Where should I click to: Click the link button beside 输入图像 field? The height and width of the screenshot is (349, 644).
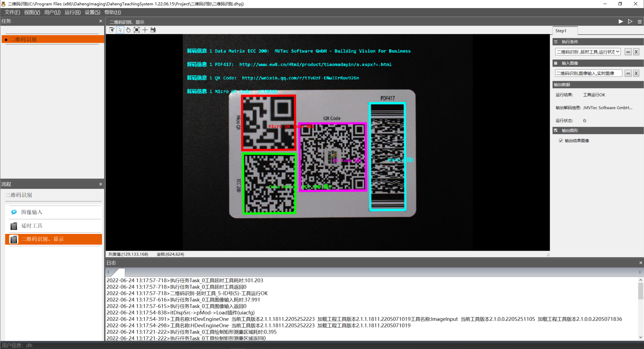[x=628, y=73]
